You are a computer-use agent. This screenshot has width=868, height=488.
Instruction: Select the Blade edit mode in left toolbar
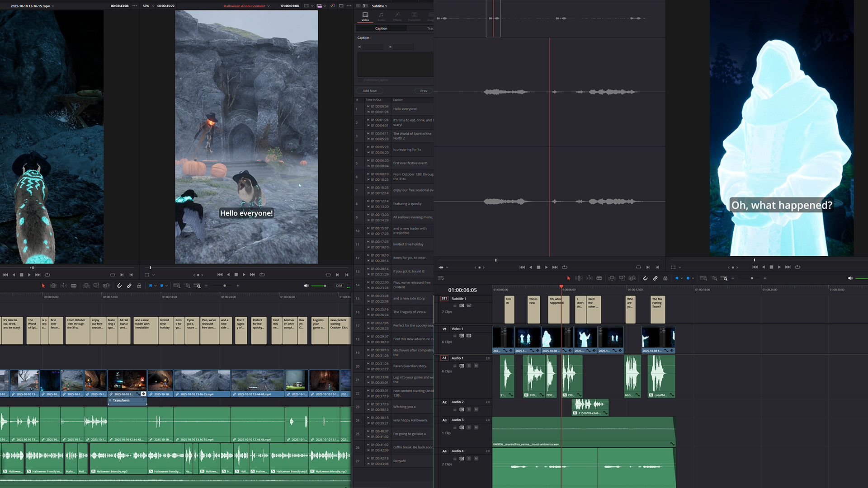click(74, 286)
